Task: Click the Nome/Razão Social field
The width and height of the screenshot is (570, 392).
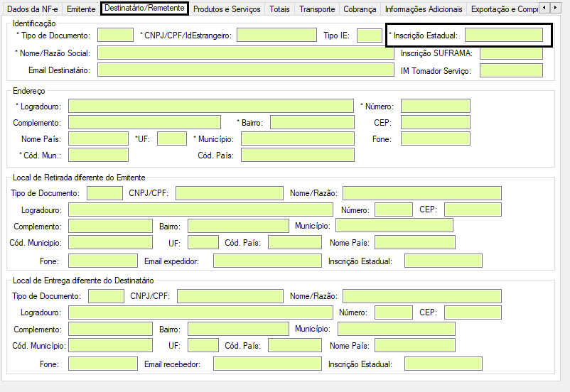Action: tap(246, 53)
